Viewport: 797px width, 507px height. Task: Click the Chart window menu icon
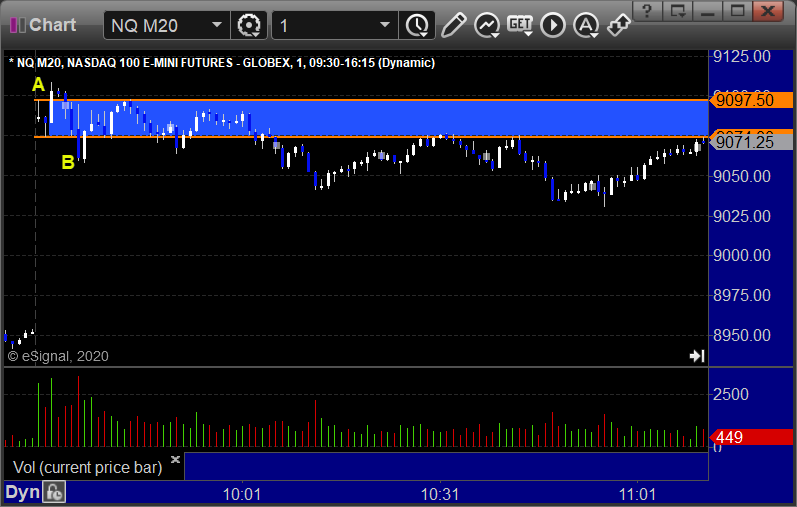tap(17, 24)
